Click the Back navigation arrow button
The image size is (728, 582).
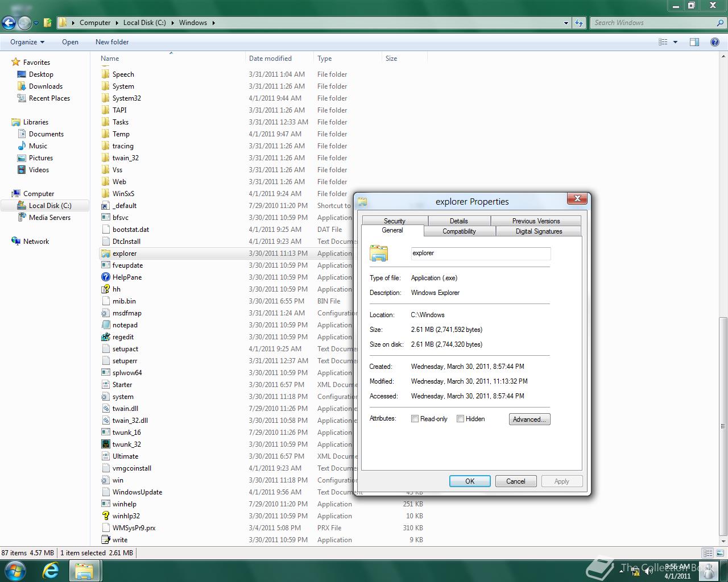pyautogui.click(x=9, y=23)
